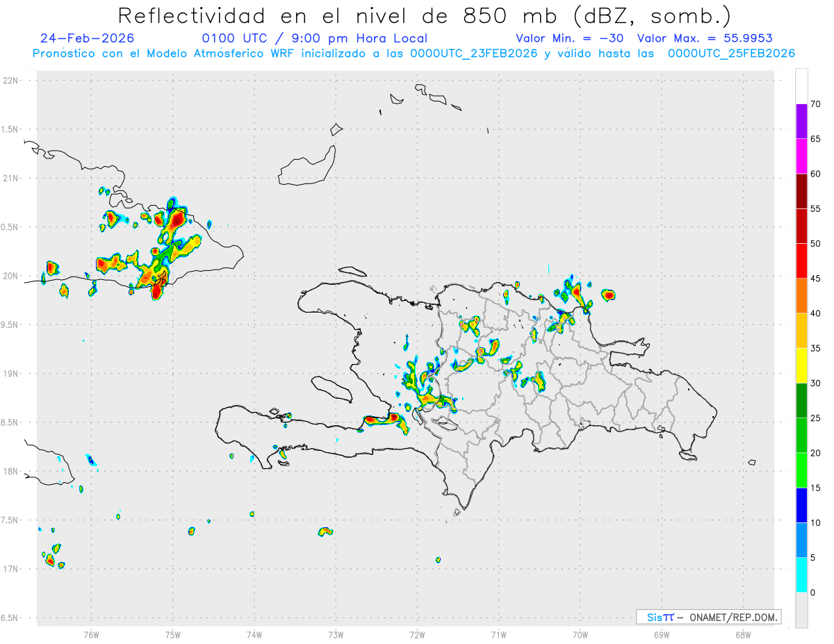Click the latitude axis label '17N'
Viewport: 834px width, 644px height.
pyautogui.click(x=10, y=569)
